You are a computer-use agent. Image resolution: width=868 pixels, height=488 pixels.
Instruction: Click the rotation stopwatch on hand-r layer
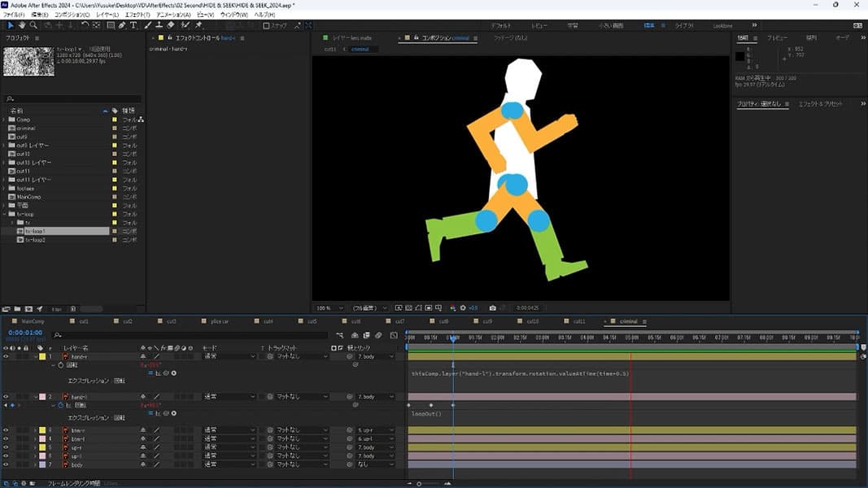[x=59, y=365]
